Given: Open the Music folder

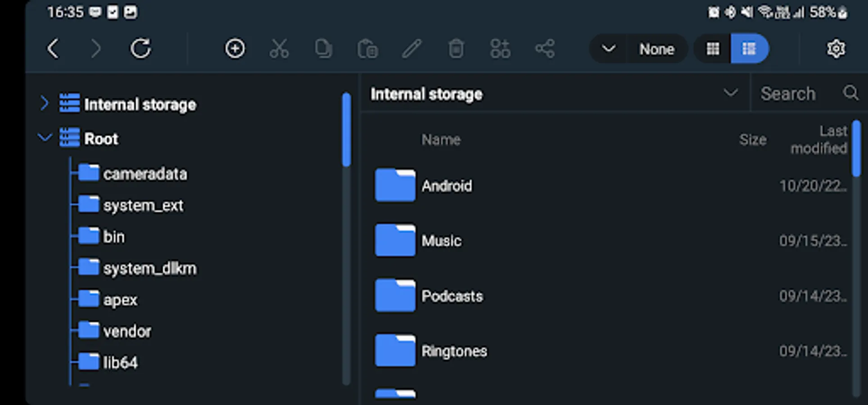Looking at the screenshot, I should point(441,240).
